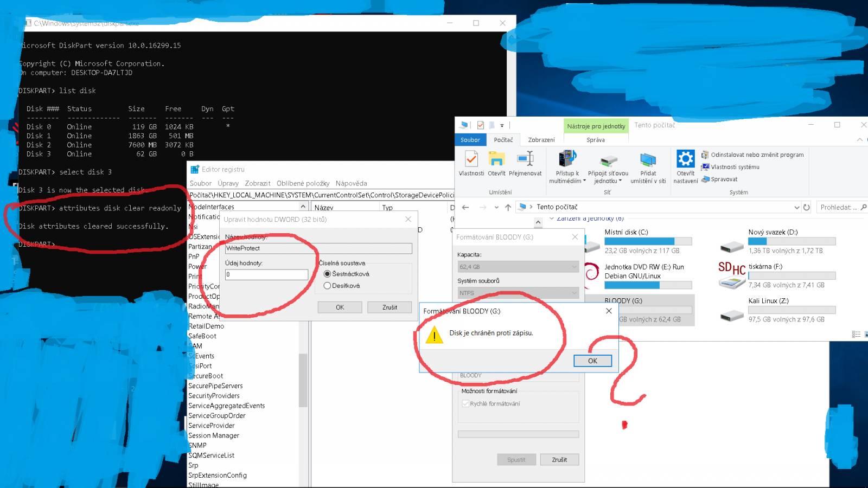Open the Zobrazit menu in Editor registru

coord(257,183)
